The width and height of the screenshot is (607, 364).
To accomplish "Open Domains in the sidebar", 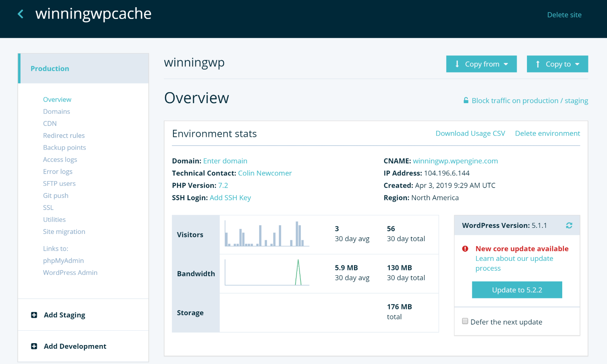I will 57,111.
